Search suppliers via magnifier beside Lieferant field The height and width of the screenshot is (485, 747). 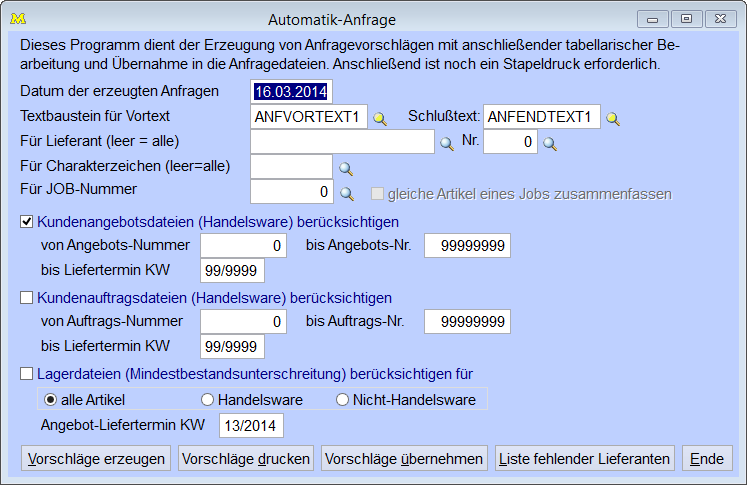click(446, 143)
